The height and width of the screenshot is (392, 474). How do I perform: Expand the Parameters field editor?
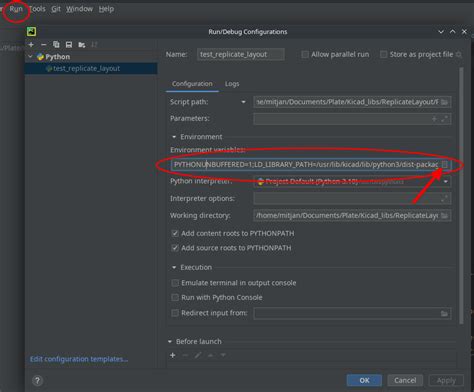tap(444, 119)
